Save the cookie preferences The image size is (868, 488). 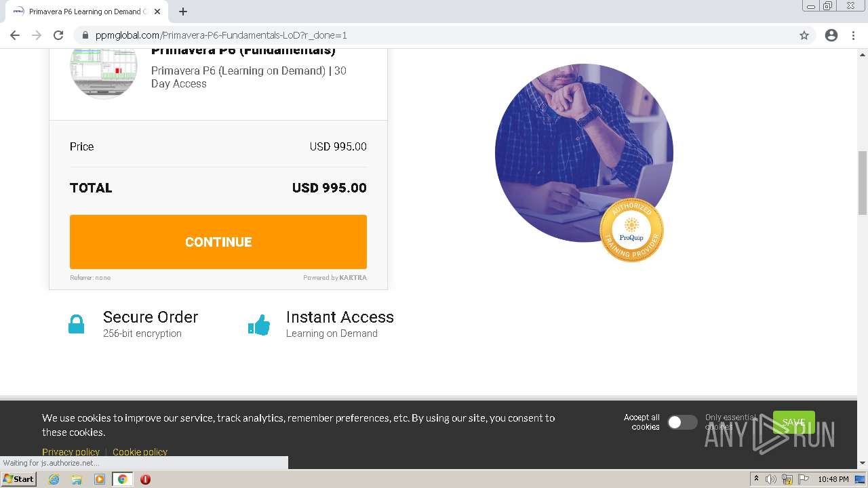pos(793,422)
